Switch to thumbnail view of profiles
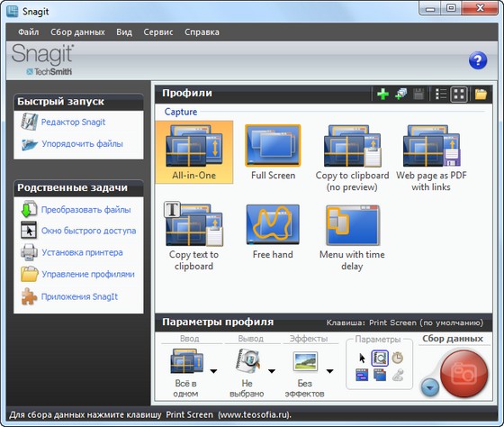The image size is (504, 427). tap(459, 95)
